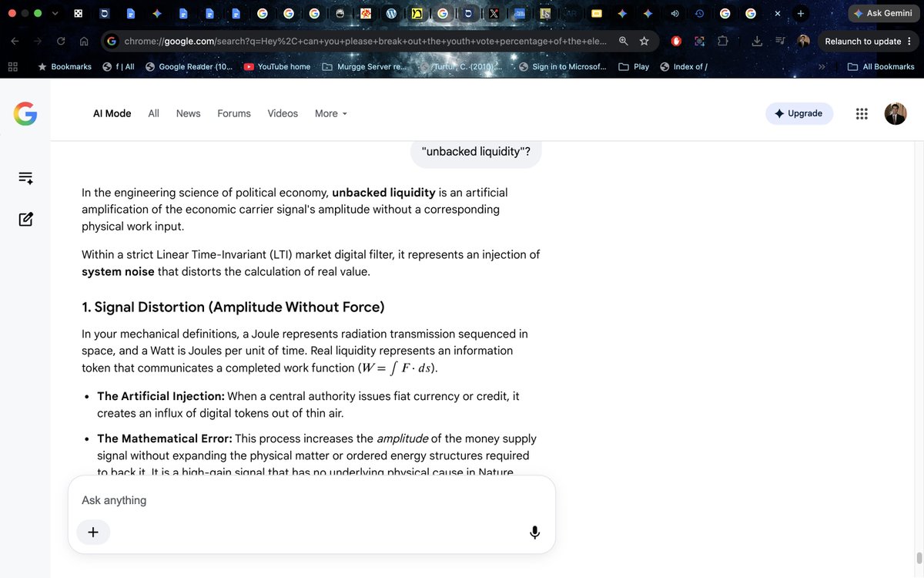Click the bold 'The Mathematical Error:' label
Image resolution: width=924 pixels, height=578 pixels.
pyautogui.click(x=165, y=439)
